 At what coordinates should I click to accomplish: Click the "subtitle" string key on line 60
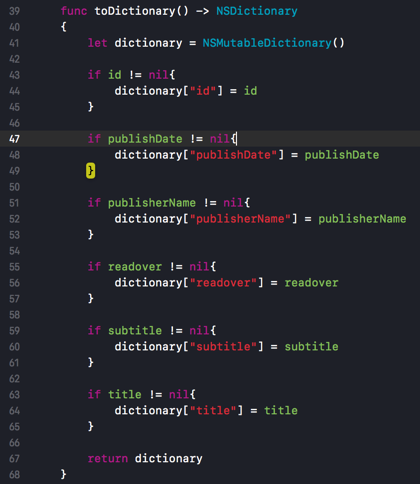point(223,347)
